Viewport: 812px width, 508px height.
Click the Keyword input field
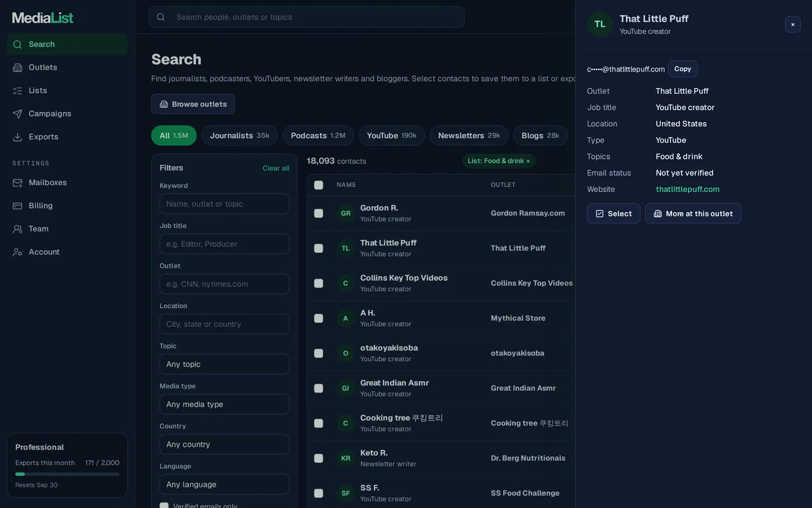click(224, 204)
